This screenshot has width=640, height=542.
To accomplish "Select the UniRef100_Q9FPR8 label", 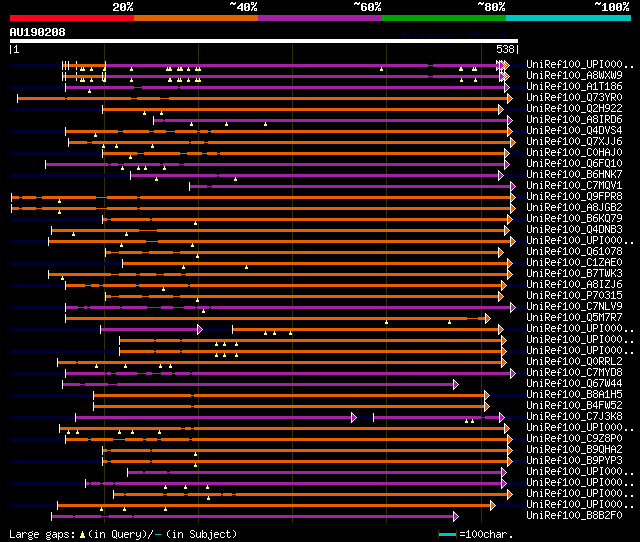I will point(574,196).
